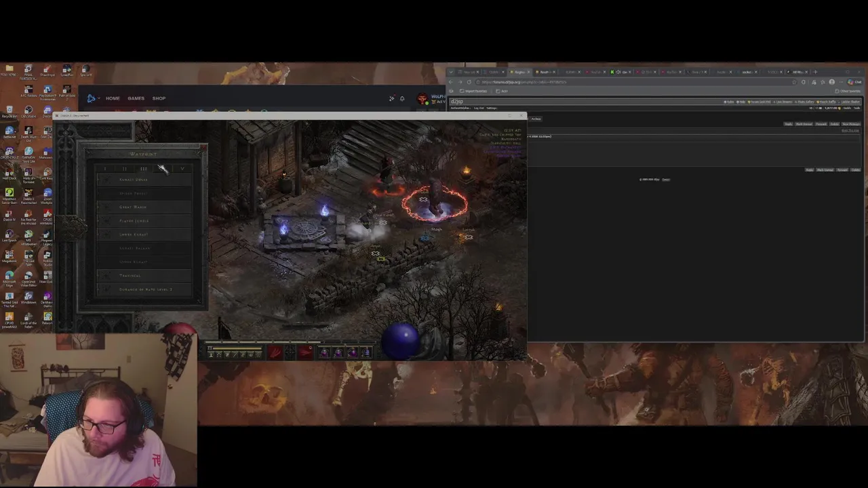The height and width of the screenshot is (488, 868).
Task: Use the first belt potion slot
Action: click(324, 352)
